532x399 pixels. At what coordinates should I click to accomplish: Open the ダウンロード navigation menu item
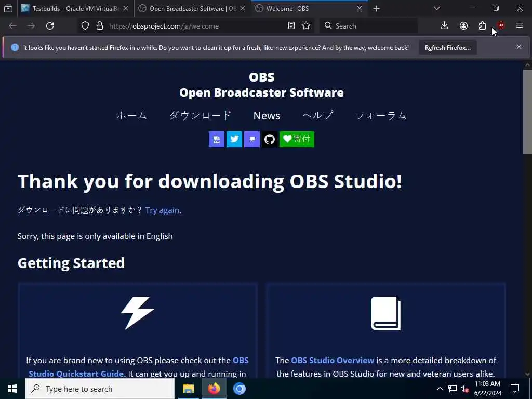pos(200,115)
